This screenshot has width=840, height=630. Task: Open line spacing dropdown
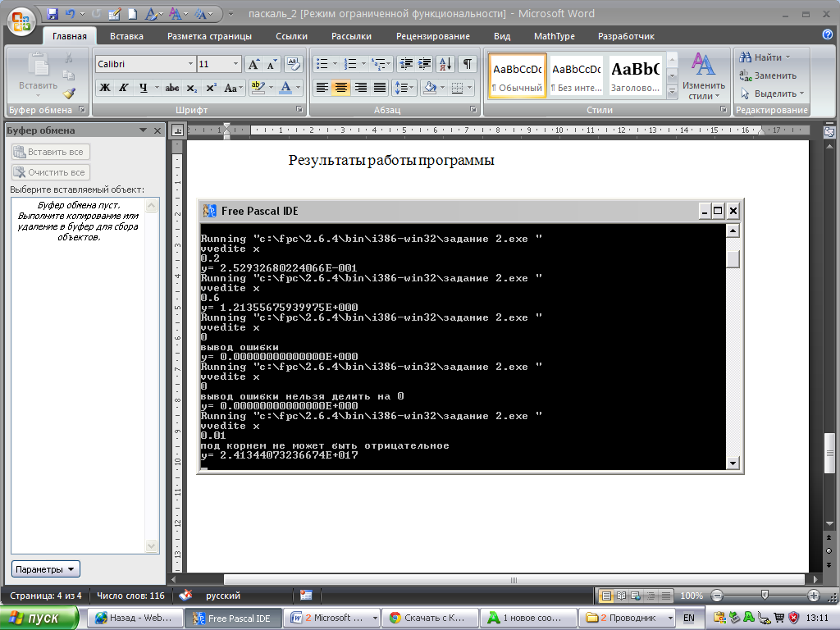(x=404, y=88)
